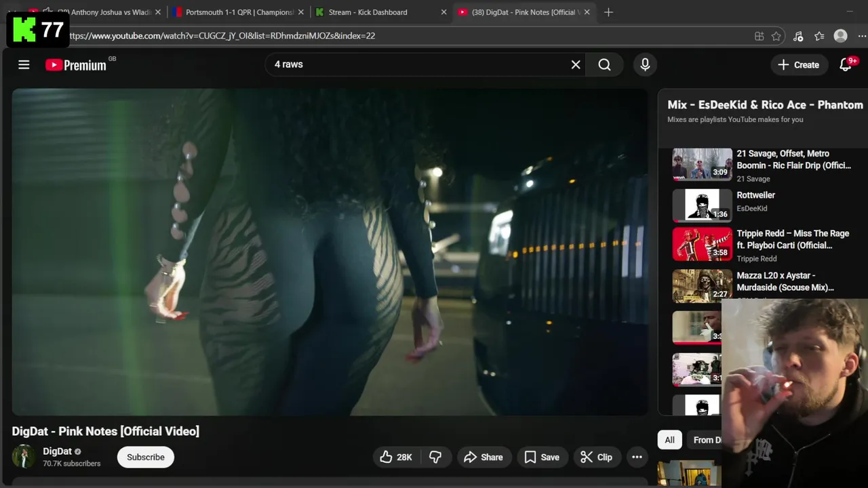Open the YouTube hamburger guide menu

(x=24, y=64)
